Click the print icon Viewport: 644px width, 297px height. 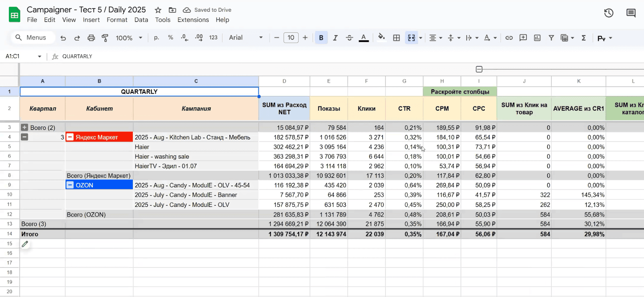91,38
